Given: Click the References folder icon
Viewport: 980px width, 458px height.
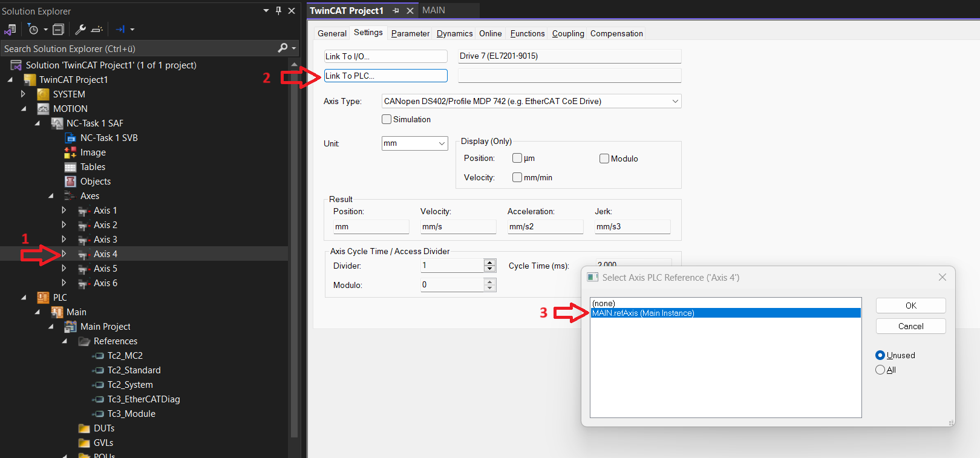Looking at the screenshot, I should 84,341.
